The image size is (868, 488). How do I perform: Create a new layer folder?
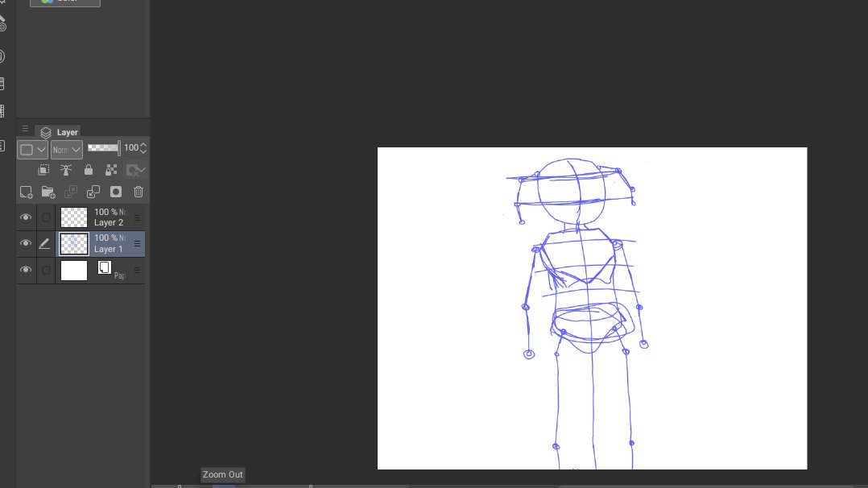pyautogui.click(x=48, y=192)
